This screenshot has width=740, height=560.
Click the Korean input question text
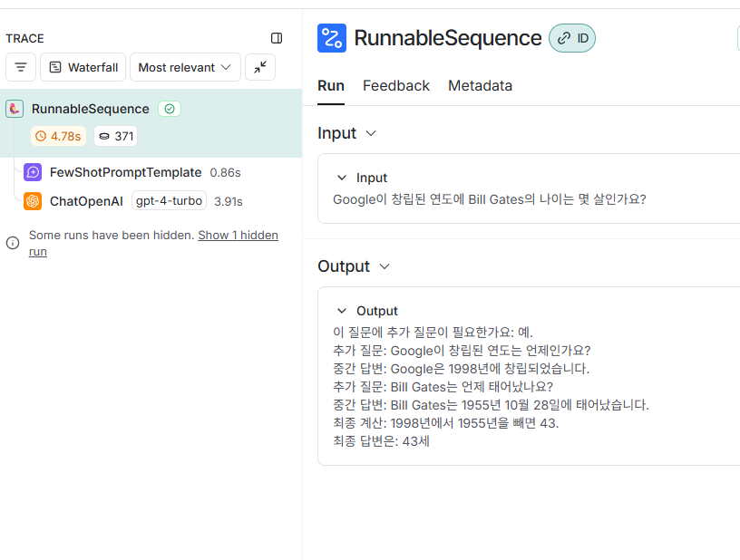coord(490,199)
